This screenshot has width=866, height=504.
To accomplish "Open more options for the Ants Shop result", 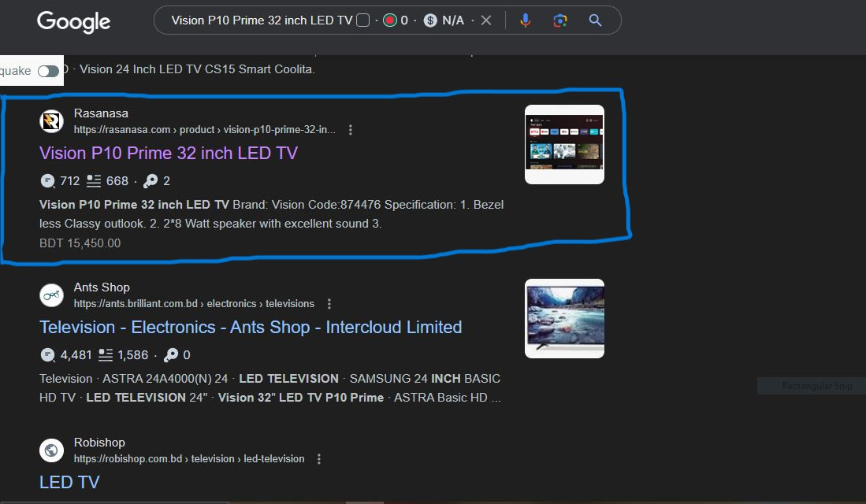I will click(329, 304).
